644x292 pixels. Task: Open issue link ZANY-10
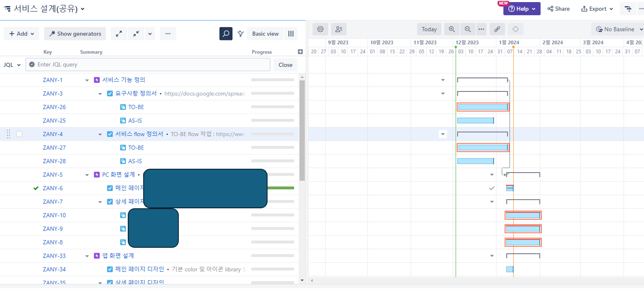coord(54,215)
